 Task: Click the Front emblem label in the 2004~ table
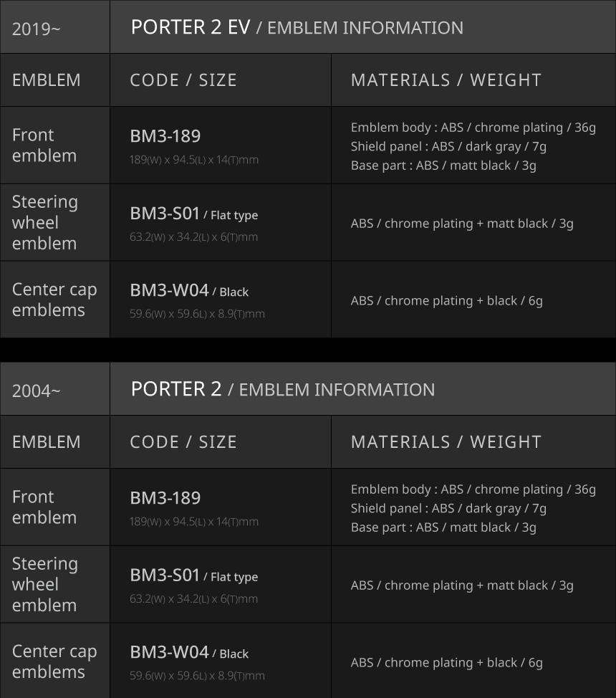[44, 507]
